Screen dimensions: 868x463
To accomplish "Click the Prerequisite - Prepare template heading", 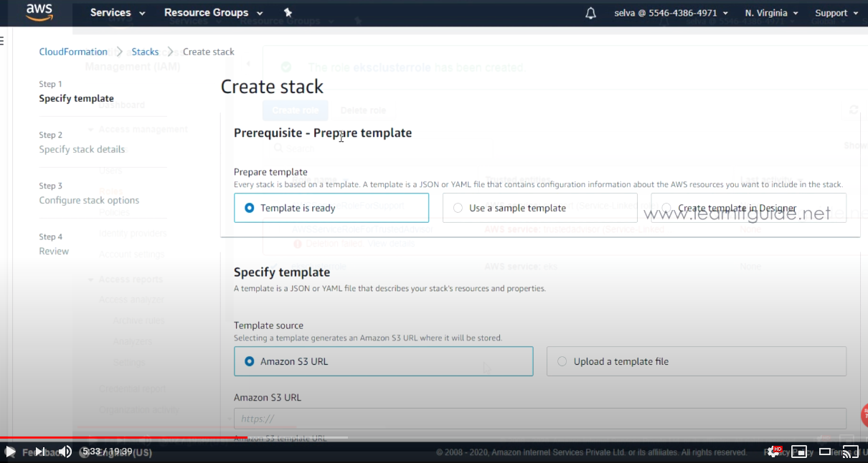I will coord(323,133).
